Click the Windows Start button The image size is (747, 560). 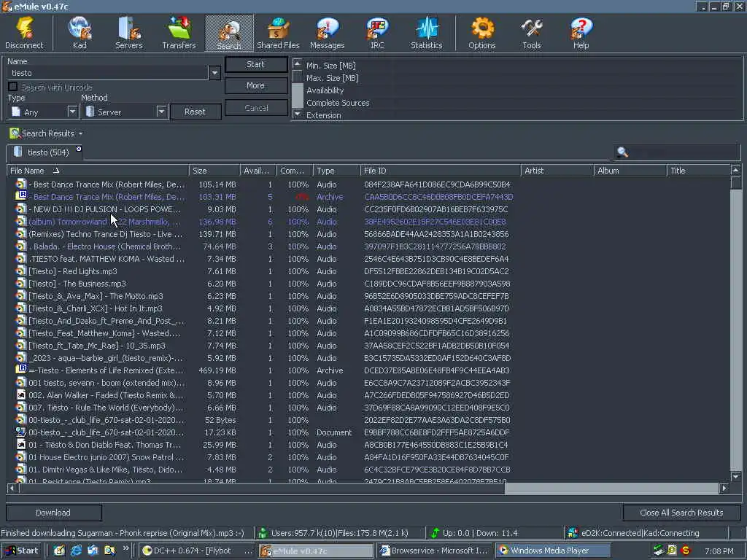pyautogui.click(x=22, y=551)
